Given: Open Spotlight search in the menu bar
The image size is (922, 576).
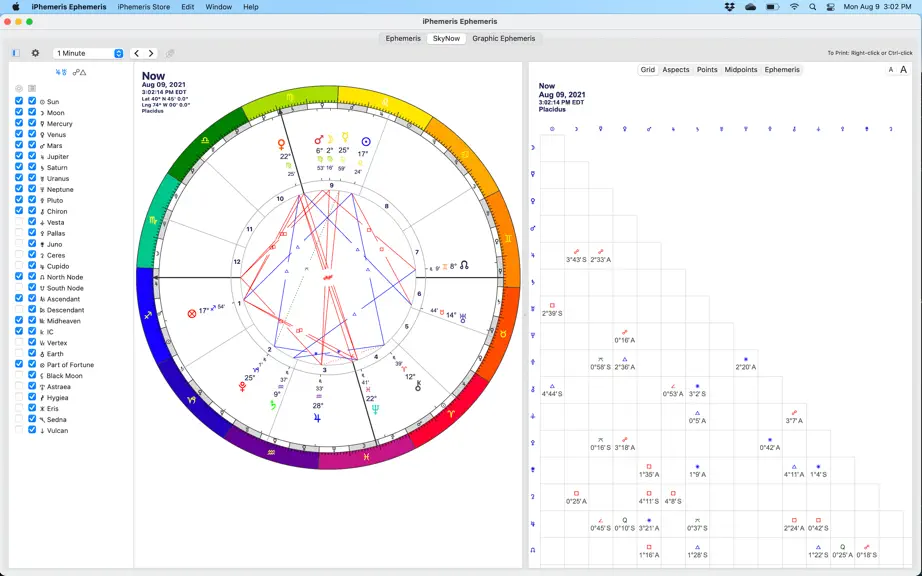Looking at the screenshot, I should coord(813,7).
